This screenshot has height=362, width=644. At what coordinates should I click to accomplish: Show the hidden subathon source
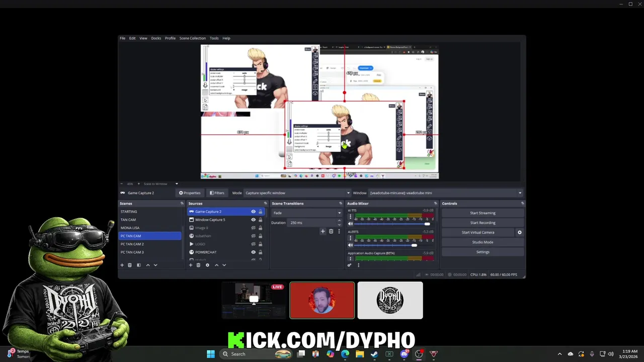tap(254, 236)
